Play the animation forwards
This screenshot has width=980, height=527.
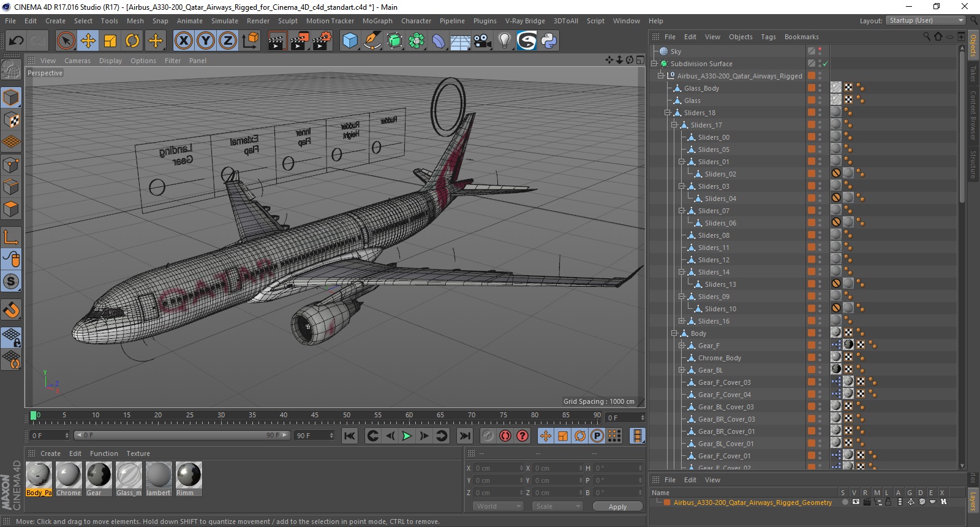(x=407, y=436)
